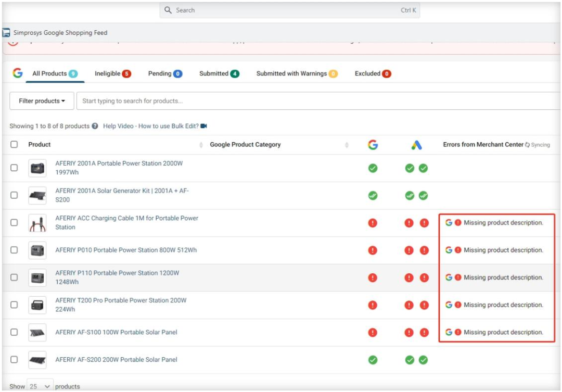Click the AF-S100 Solar Panel thumbnail
Viewport: 562px width, 392px height.
click(x=37, y=333)
